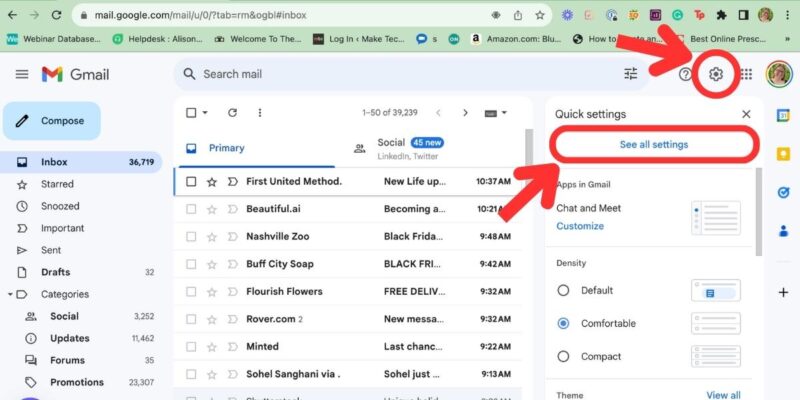Get add-ons with the plus icon
Screen dimensions: 800x400
[783, 293]
